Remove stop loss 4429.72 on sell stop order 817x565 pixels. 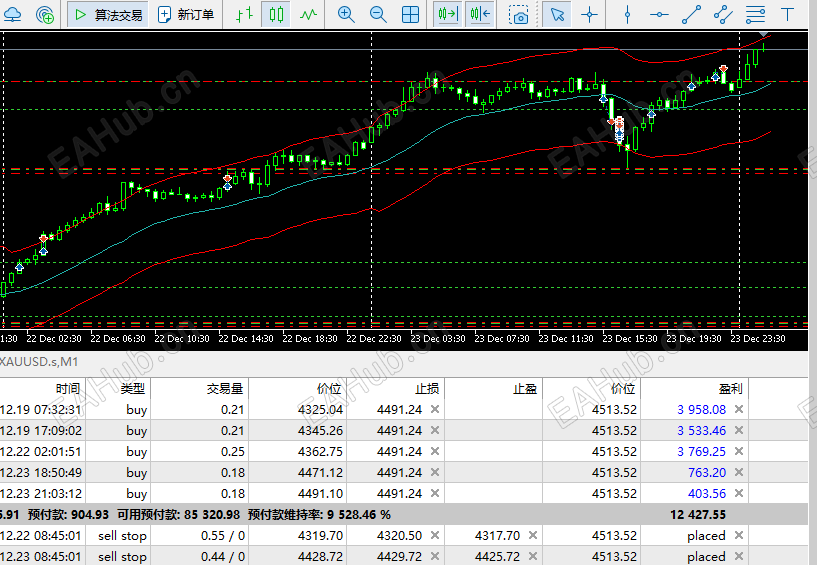435,556
